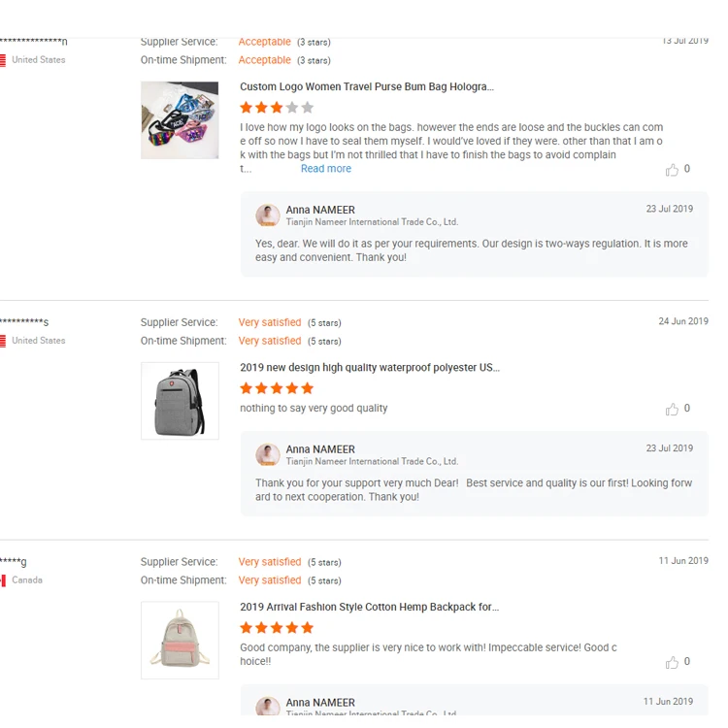Like the waterproof polyester backpack review
Screen dimensions: 728x728
tap(672, 410)
